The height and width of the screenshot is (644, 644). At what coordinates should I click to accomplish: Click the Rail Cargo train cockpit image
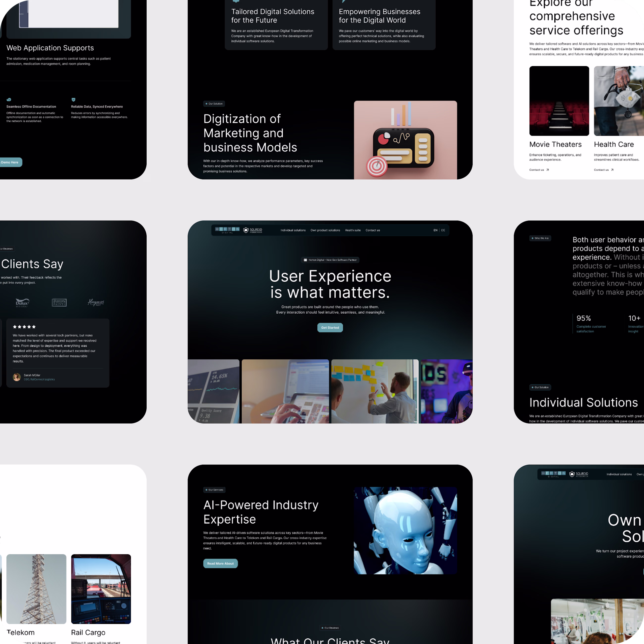pos(101,589)
